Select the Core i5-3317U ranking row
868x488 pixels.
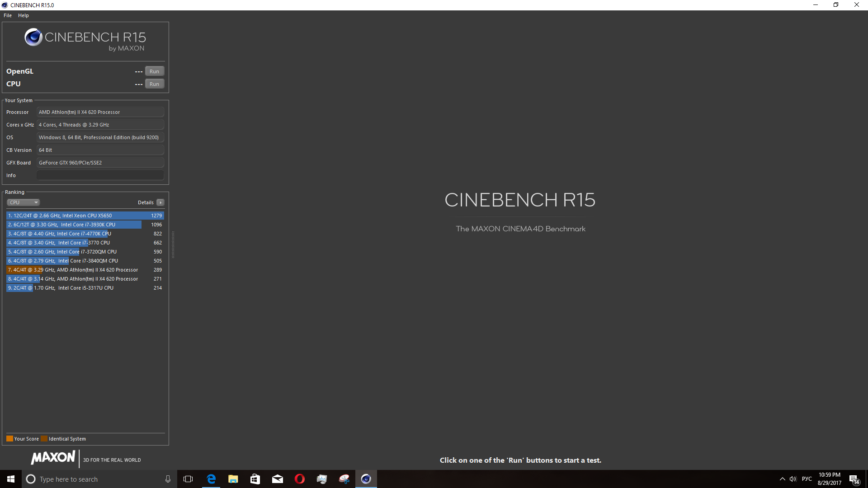coord(85,288)
